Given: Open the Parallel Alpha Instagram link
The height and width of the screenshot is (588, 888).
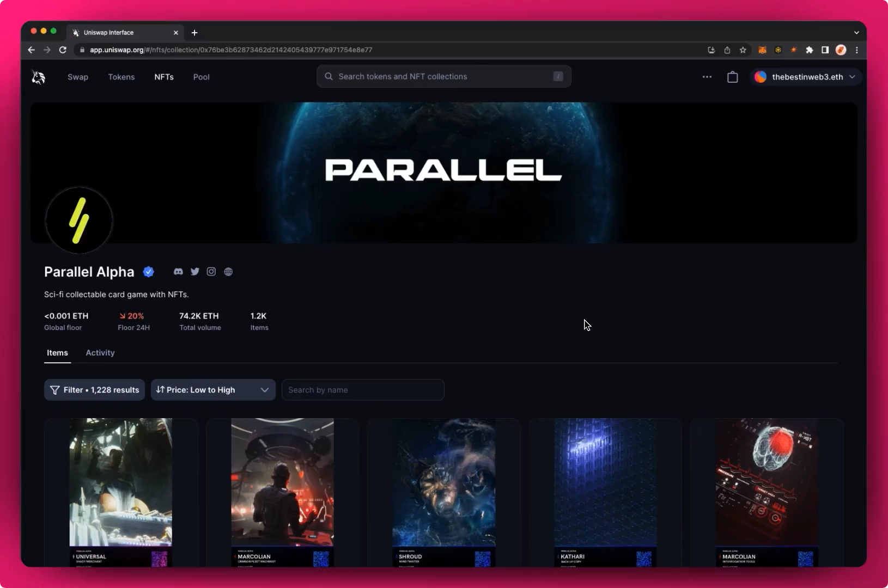Looking at the screenshot, I should point(211,272).
